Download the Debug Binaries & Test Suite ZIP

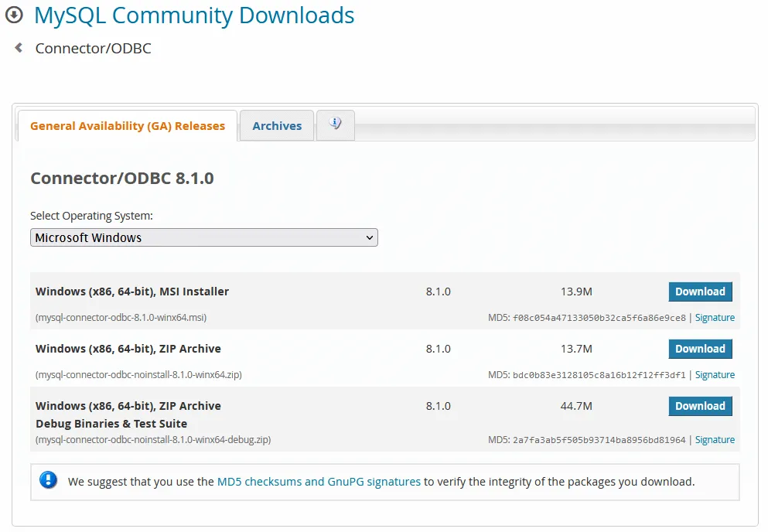click(x=700, y=406)
